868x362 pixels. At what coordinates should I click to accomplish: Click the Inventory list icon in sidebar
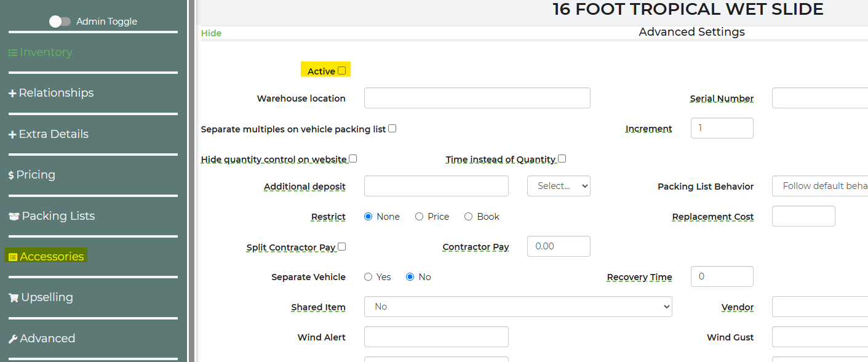coord(12,53)
